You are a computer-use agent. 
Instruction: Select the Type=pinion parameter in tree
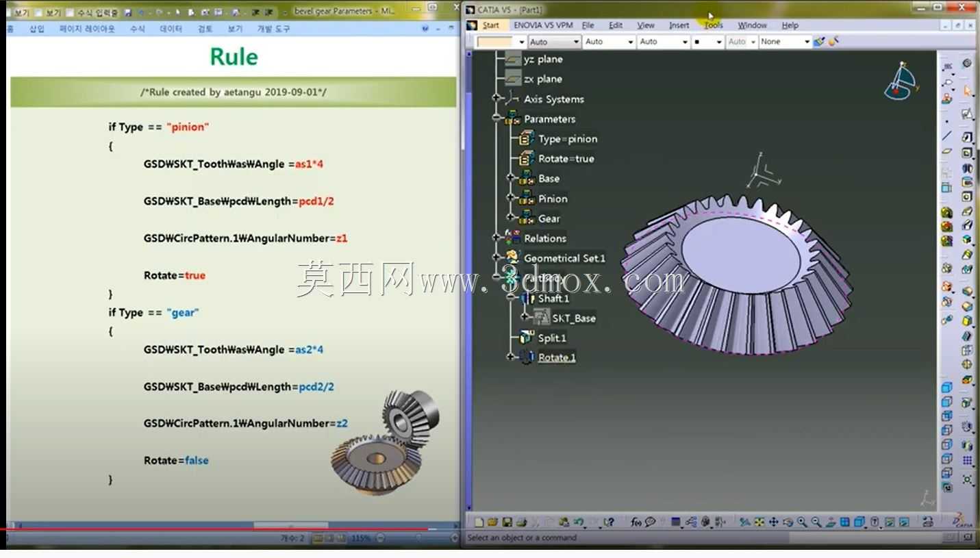tap(568, 138)
